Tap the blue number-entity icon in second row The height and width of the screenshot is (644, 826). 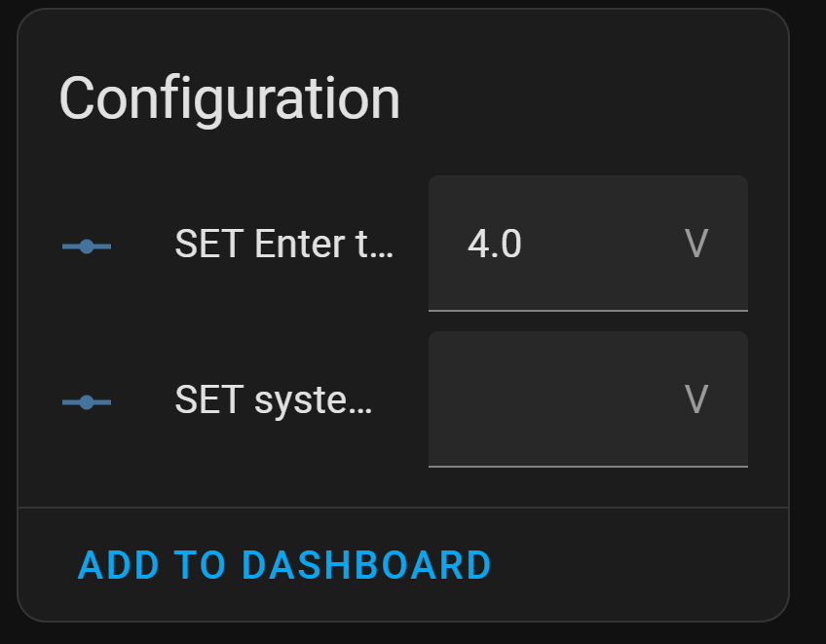click(x=87, y=401)
